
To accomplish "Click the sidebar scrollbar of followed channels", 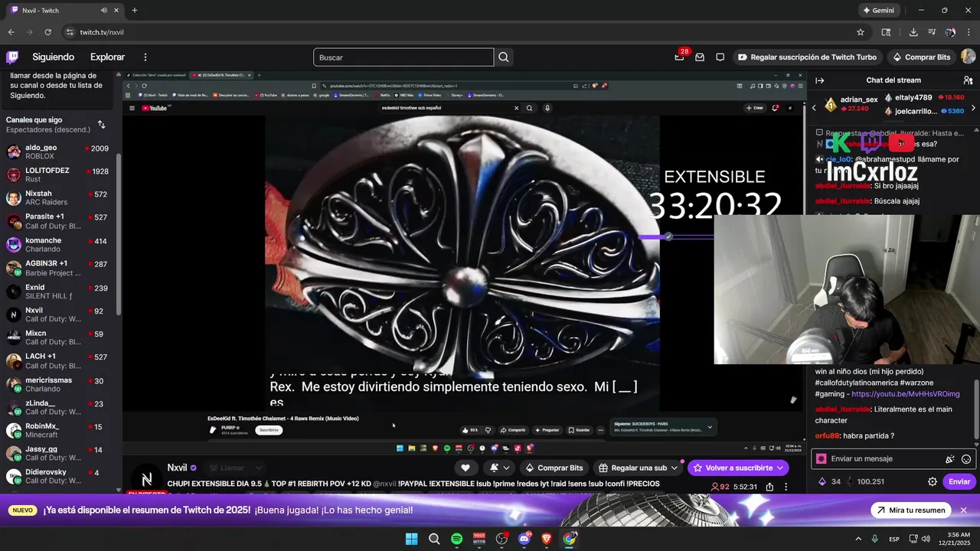I will click(119, 233).
